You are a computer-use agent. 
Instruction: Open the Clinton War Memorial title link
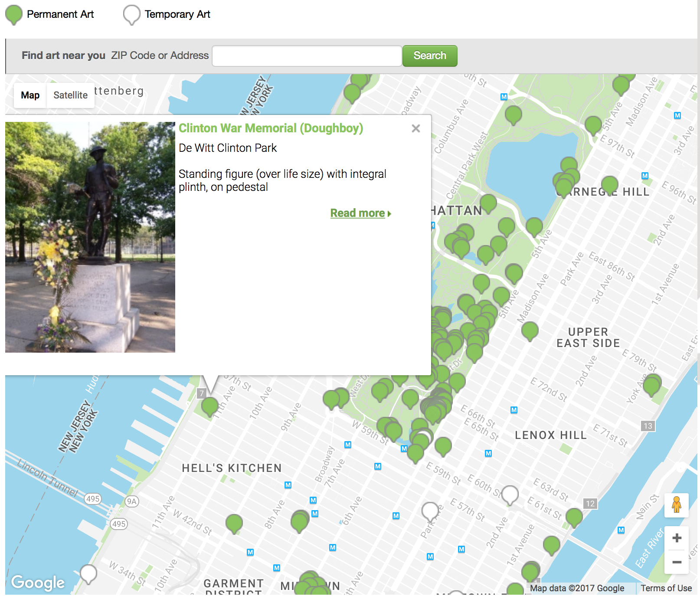(x=271, y=128)
